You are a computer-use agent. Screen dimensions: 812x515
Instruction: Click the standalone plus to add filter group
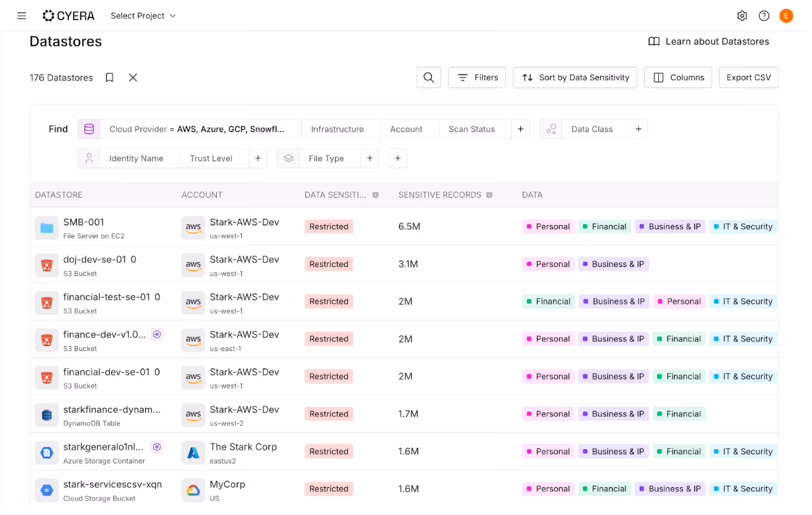pyautogui.click(x=398, y=158)
